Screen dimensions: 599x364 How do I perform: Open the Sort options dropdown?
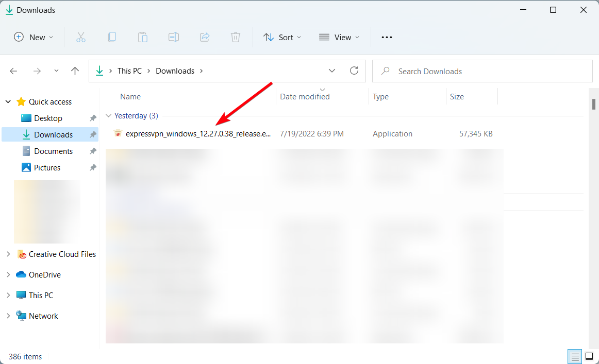(282, 37)
